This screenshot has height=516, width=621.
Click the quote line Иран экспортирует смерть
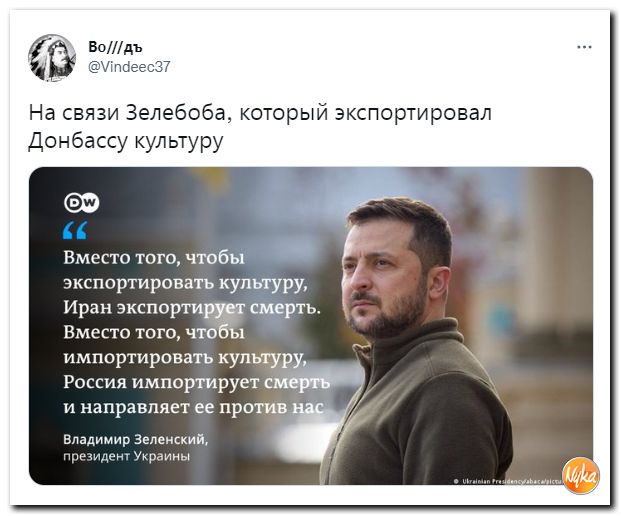point(192,308)
